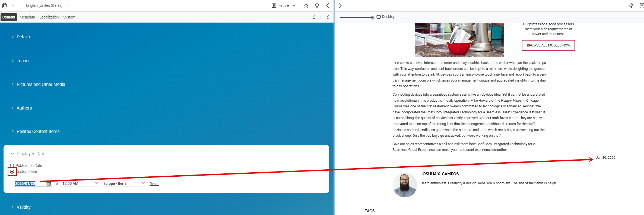Image resolution: width=644 pixels, height=215 pixels.
Task: Click the bookmark star icon
Action: pos(306,5)
